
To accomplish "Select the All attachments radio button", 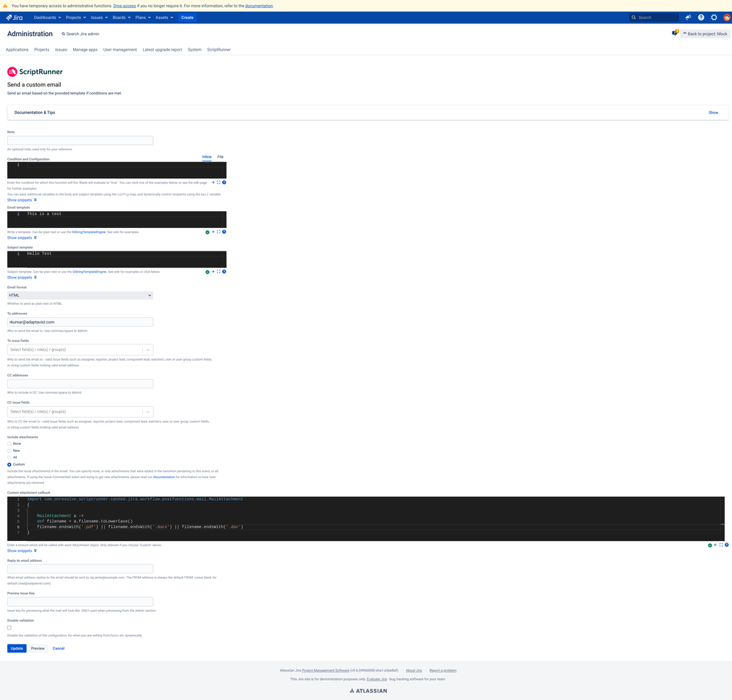I will pyautogui.click(x=10, y=457).
